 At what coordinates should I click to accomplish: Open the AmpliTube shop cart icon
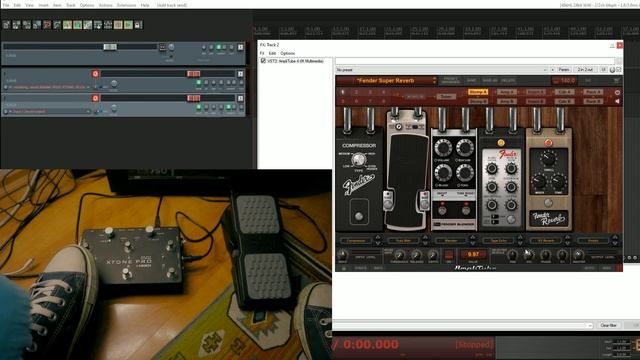(x=617, y=80)
